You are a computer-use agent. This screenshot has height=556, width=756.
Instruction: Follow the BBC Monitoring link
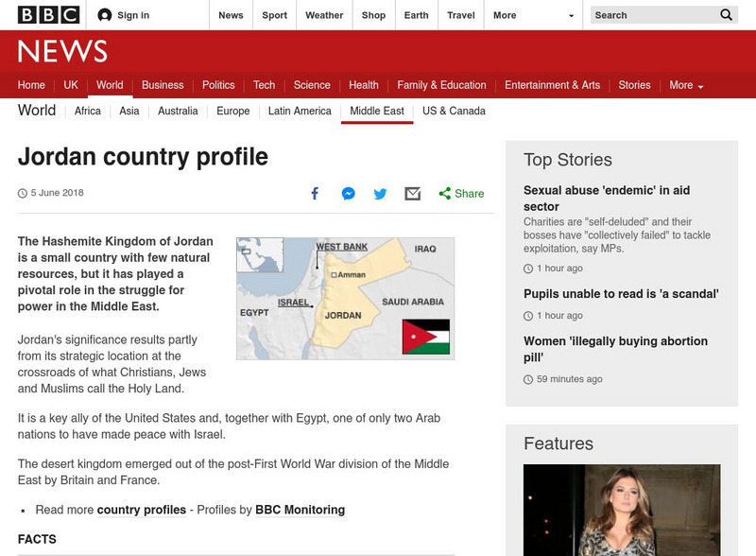(x=300, y=510)
